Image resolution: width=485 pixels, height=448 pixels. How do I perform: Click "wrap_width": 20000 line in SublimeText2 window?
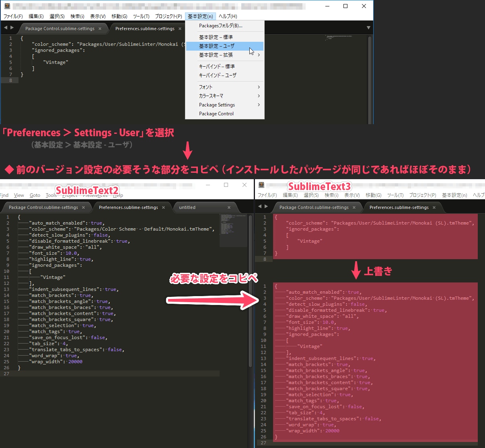click(x=55, y=362)
